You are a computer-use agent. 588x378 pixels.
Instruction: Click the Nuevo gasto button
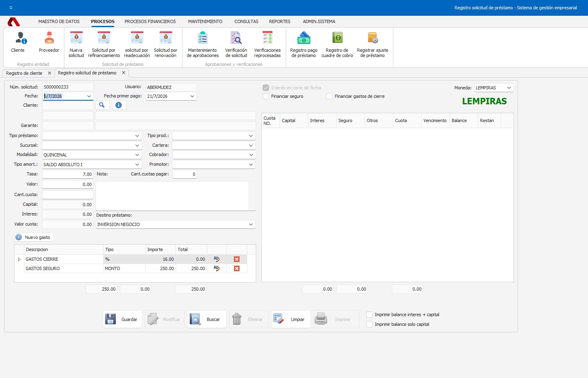pos(34,237)
